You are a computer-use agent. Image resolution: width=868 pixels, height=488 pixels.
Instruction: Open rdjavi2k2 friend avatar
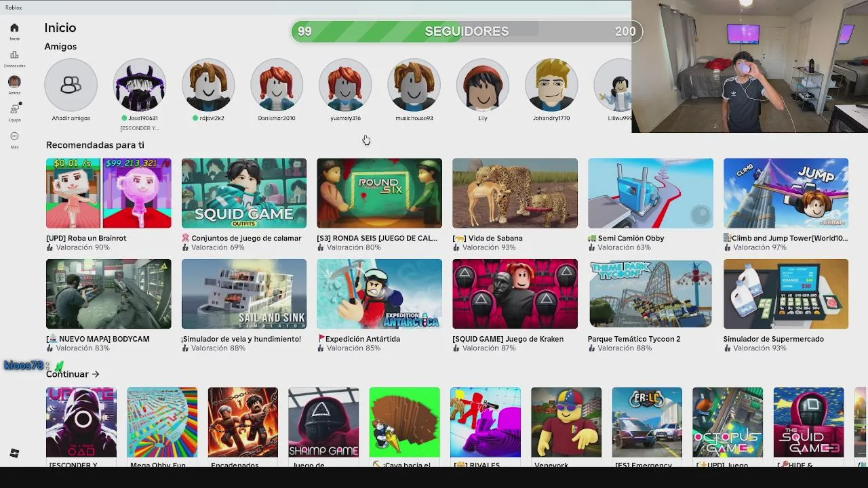coord(208,85)
